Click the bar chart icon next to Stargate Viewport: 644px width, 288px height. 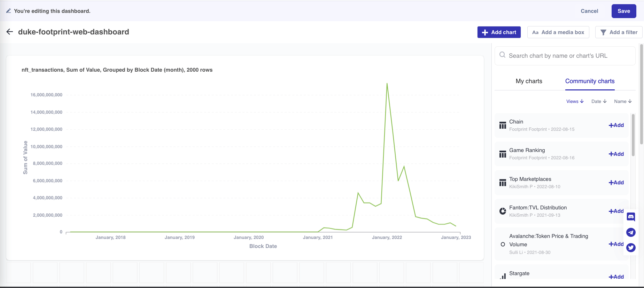pyautogui.click(x=503, y=276)
